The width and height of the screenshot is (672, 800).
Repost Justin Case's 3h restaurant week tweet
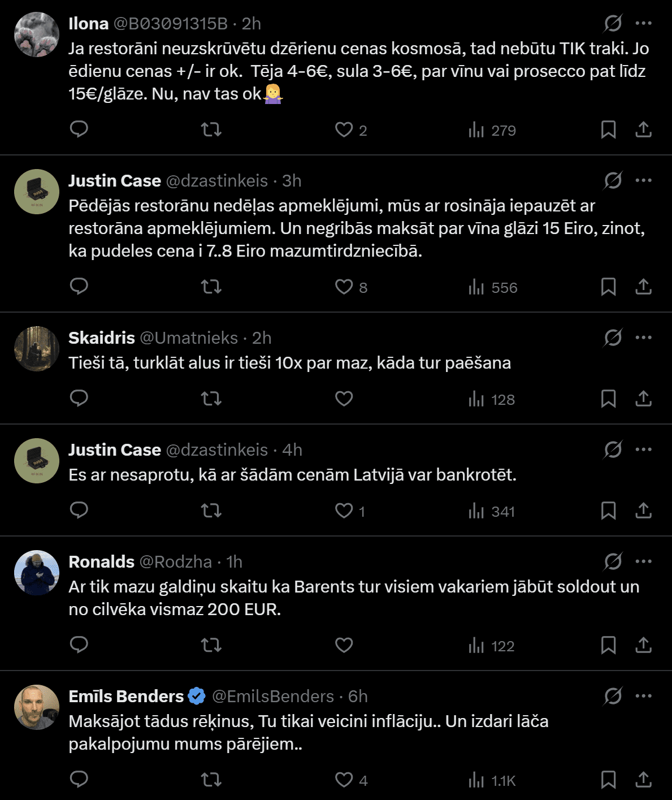(x=211, y=287)
